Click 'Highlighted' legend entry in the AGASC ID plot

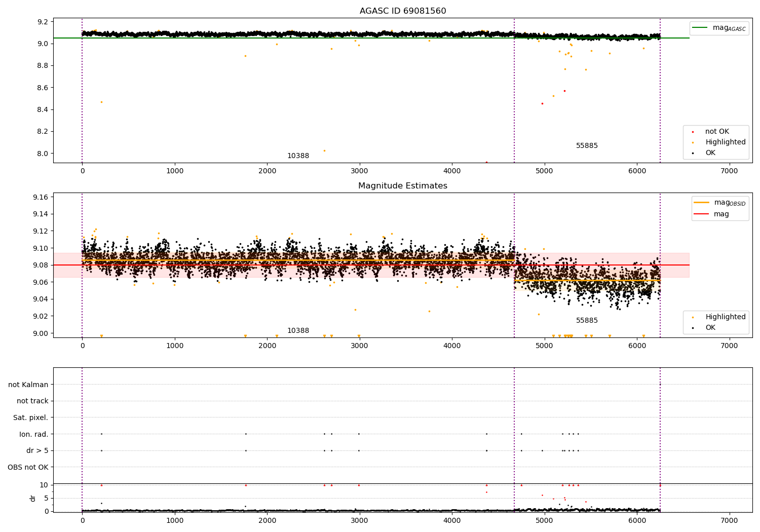click(726, 142)
